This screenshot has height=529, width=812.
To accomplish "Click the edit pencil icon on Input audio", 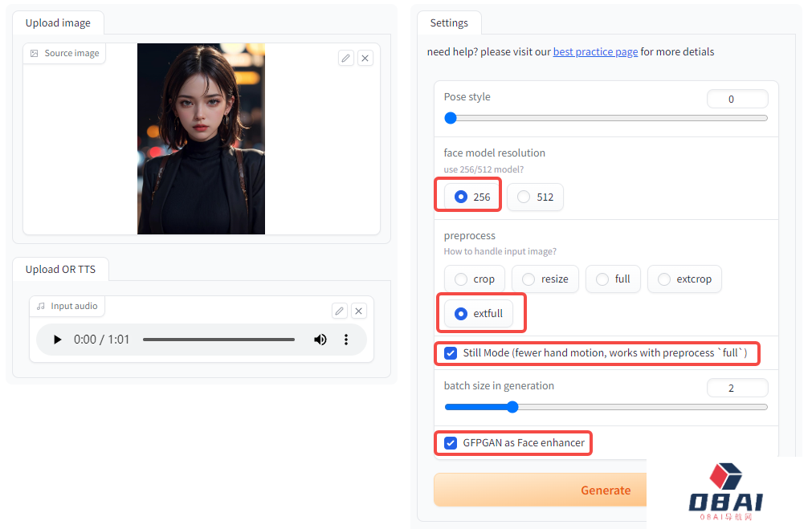I will tap(339, 311).
